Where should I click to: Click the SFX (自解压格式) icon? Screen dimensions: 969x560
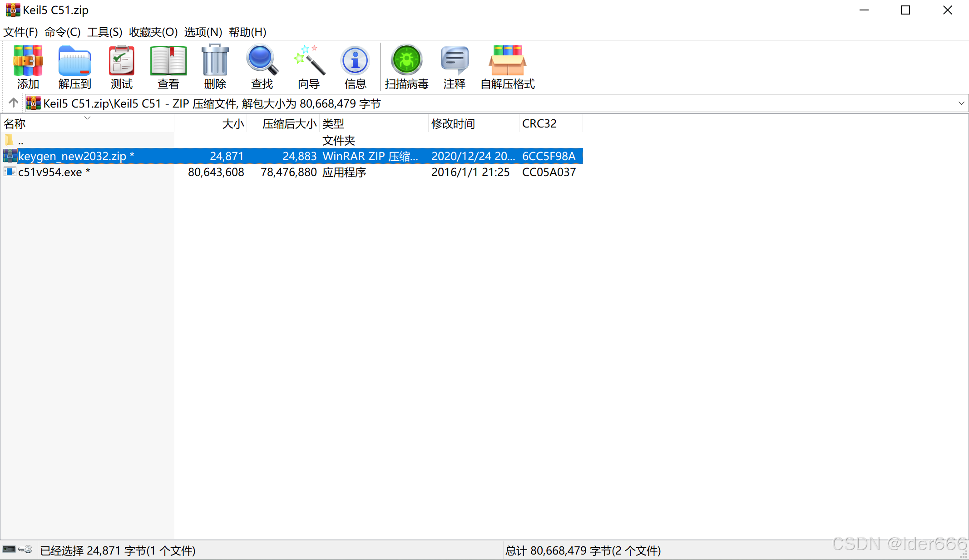pyautogui.click(x=507, y=66)
